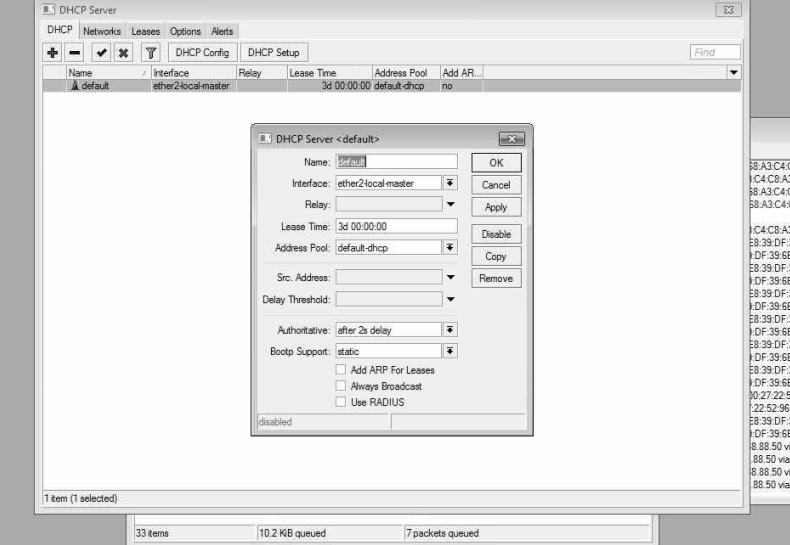Click 'default-dhcp' cell in server list
790x545 pixels.
[407, 86]
